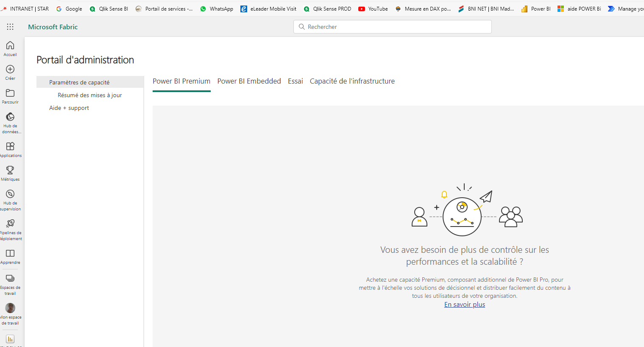Switch to Power BI Embedded tab
Image resolution: width=644 pixels, height=347 pixels.
tap(249, 81)
